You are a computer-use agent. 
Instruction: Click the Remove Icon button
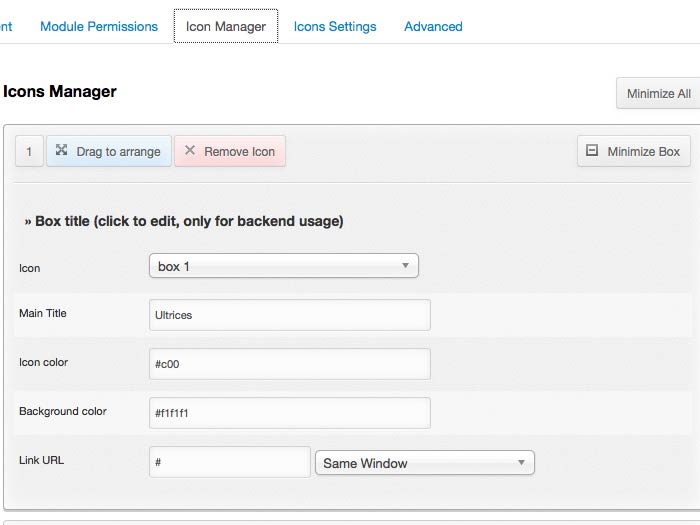click(230, 151)
